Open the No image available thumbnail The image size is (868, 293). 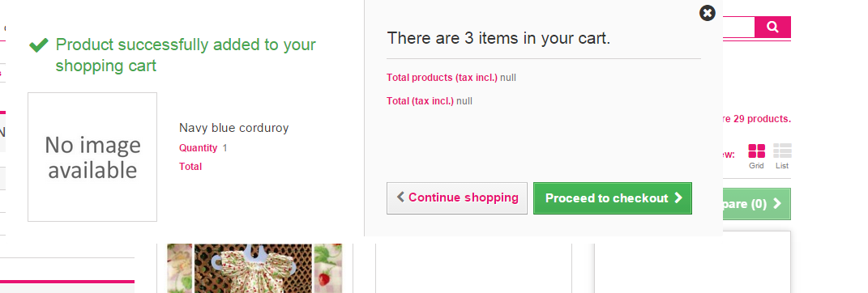pyautogui.click(x=92, y=157)
